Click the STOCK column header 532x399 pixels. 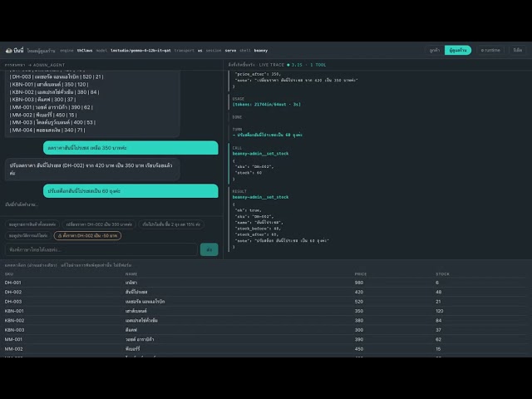[x=442, y=274]
